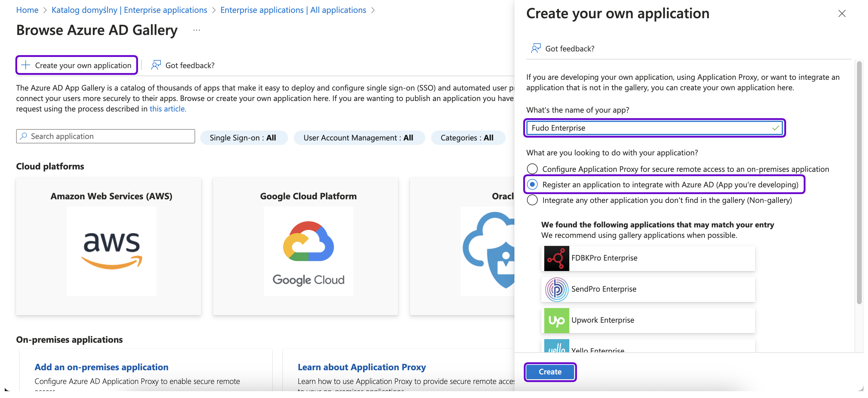Open the ellipsis menu beside Browse Azure AD Gallery

(196, 30)
